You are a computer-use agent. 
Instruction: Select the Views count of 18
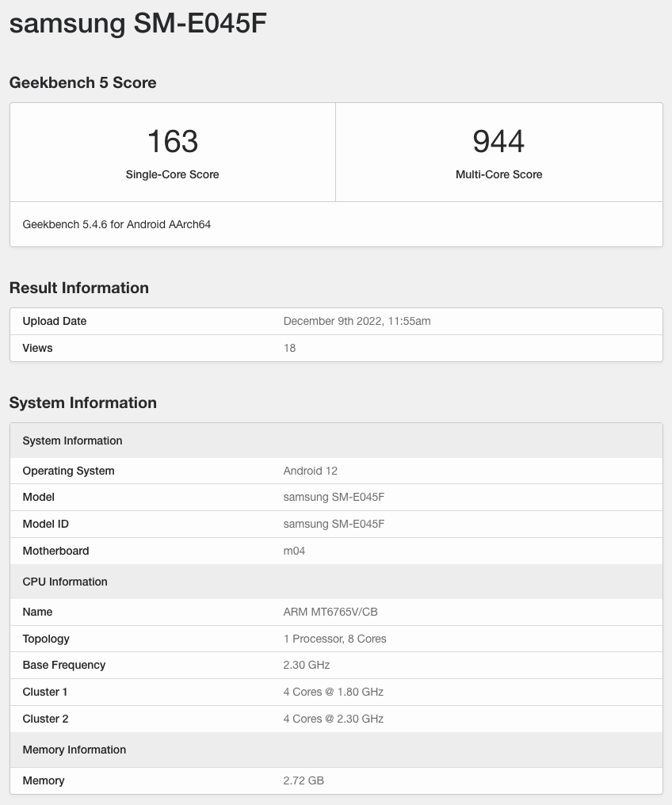(289, 348)
